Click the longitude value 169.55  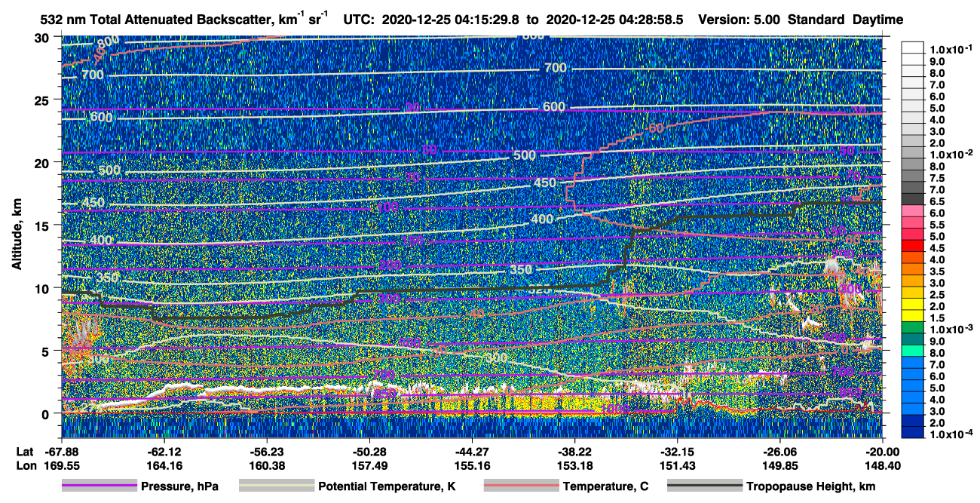coord(61,465)
